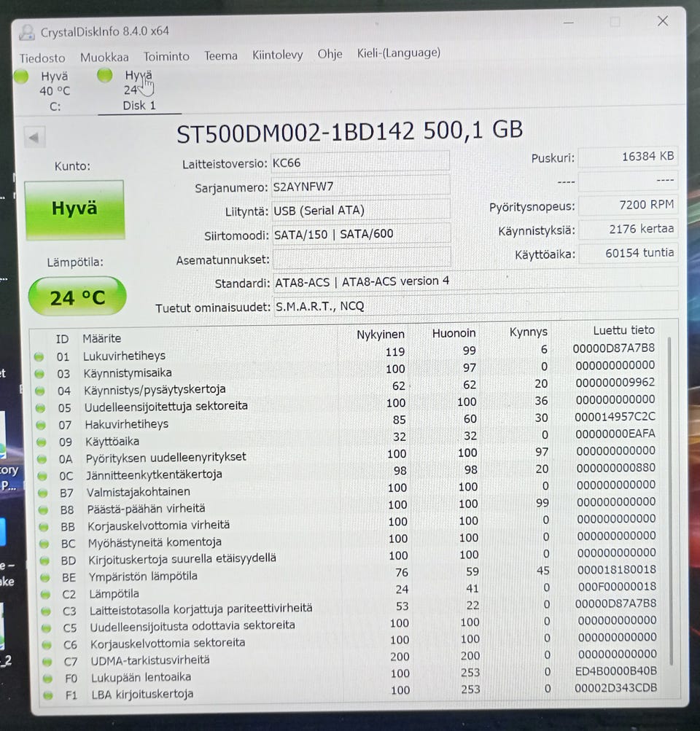Image resolution: width=700 pixels, height=731 pixels.
Task: Click the status dot for row 0A Pyörityksen uudelleenyritykset
Action: coord(42,459)
